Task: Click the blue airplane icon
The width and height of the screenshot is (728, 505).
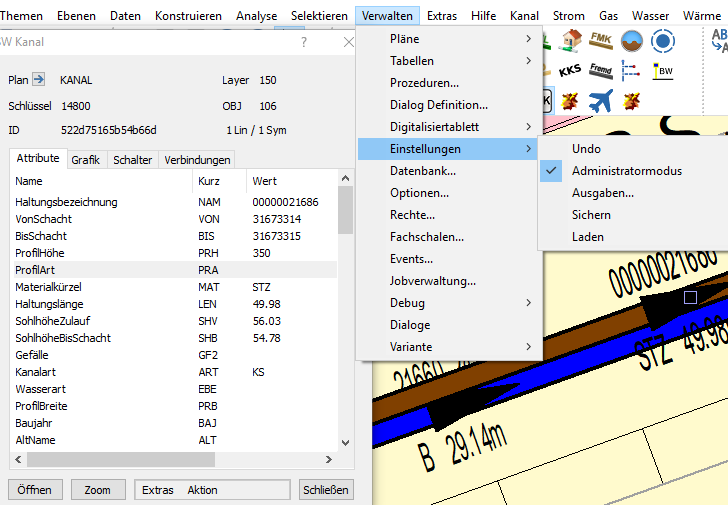Action: coord(601,101)
